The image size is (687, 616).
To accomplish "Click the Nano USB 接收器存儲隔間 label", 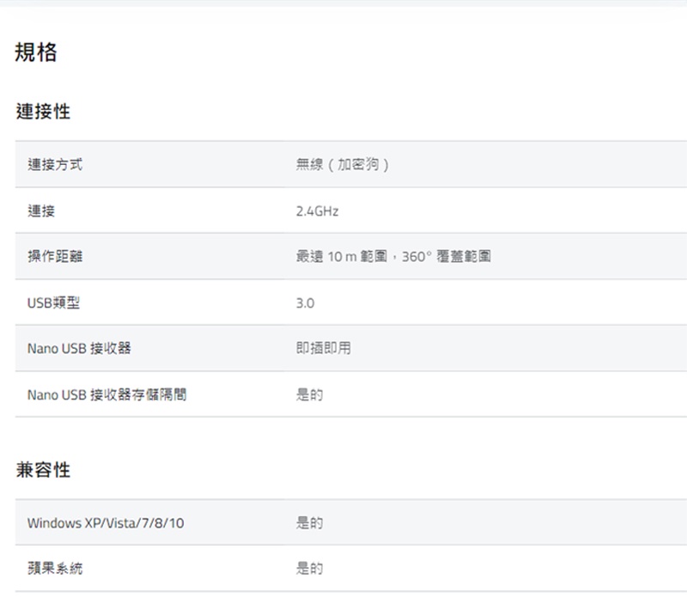I will coord(106,395).
